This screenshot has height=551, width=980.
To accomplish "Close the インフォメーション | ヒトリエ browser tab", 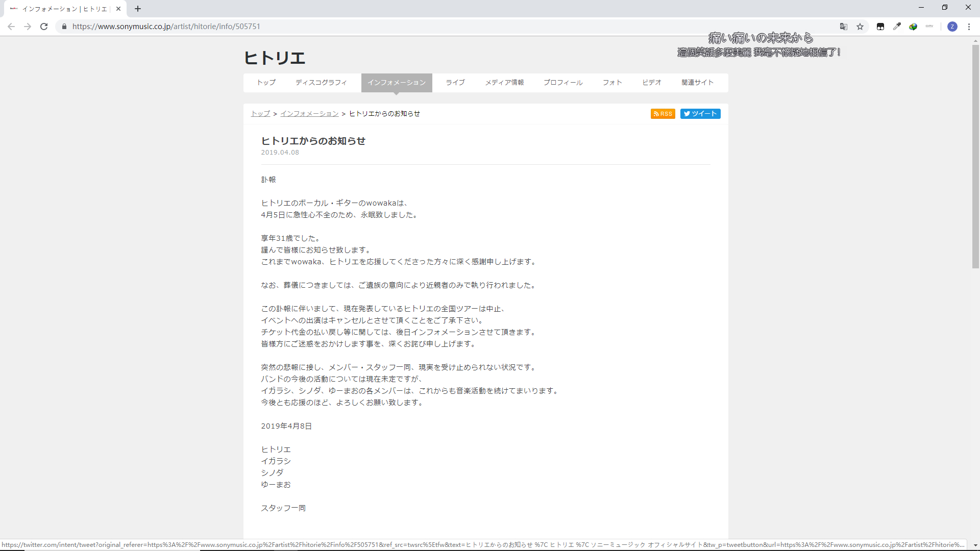I will point(118,9).
